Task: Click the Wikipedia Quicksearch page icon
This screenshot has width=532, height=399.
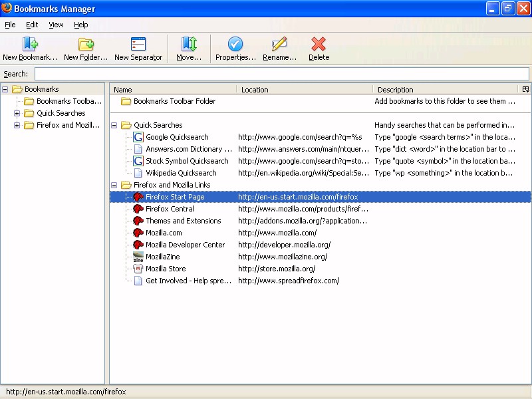Action: coord(138,173)
